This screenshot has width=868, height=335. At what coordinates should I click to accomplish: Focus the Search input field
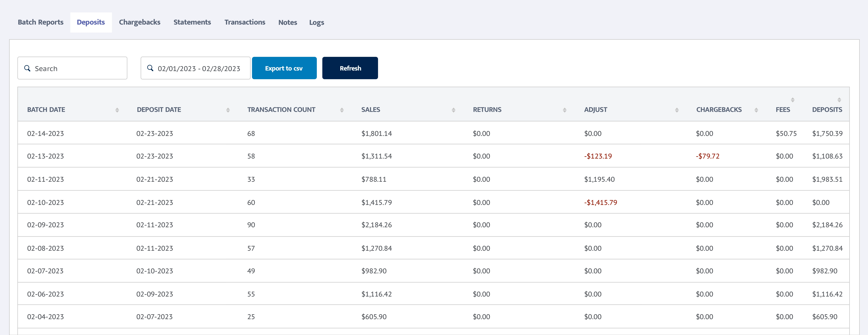coord(72,68)
